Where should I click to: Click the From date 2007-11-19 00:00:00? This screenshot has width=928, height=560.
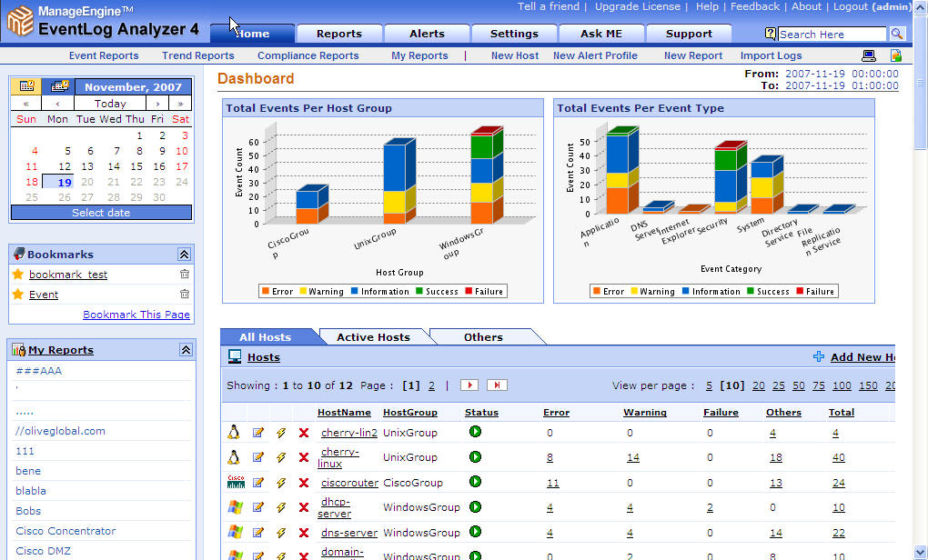coord(842,74)
